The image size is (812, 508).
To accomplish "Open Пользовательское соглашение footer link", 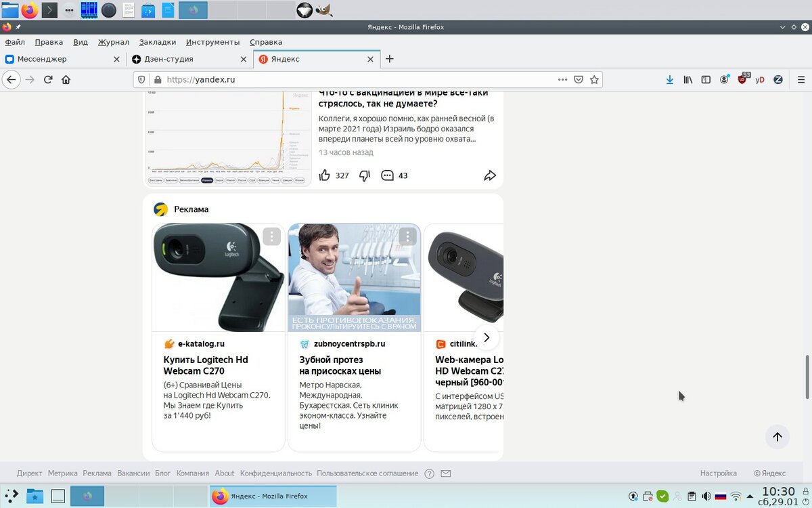I will (x=367, y=473).
